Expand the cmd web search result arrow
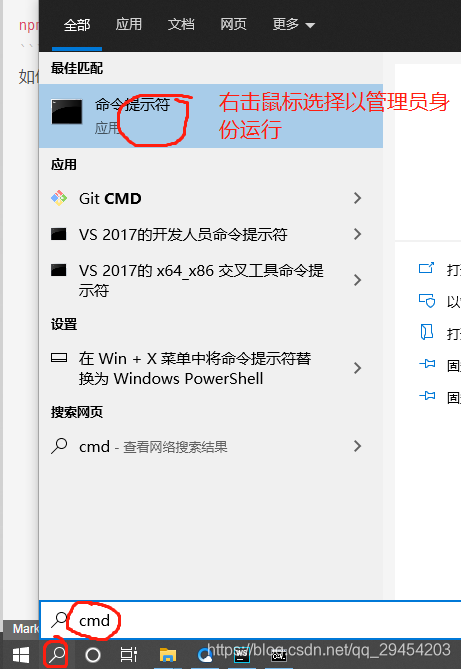 (x=357, y=446)
